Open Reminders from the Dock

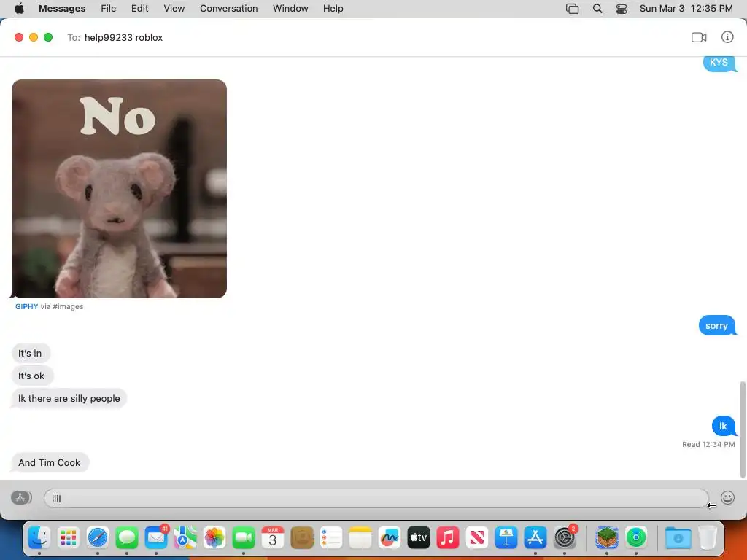331,537
